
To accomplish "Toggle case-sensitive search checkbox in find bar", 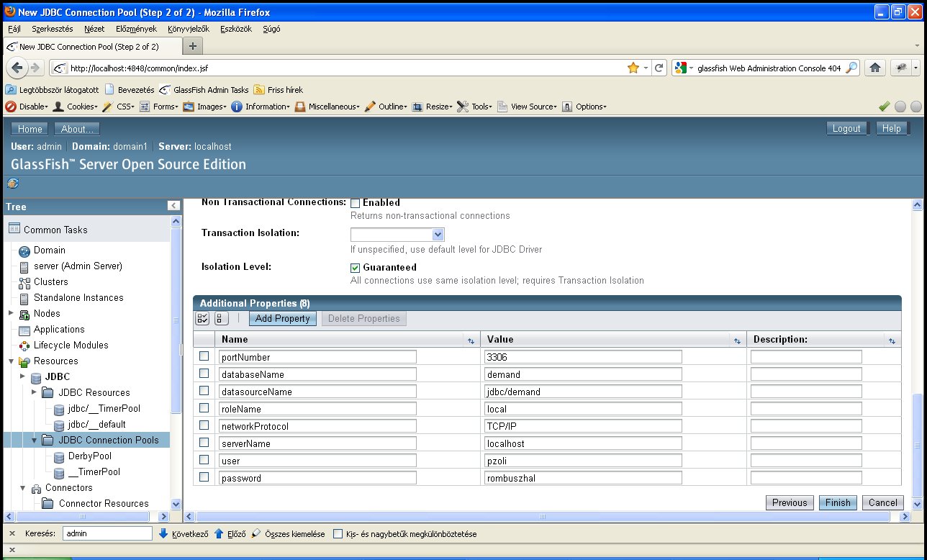I will [338, 534].
